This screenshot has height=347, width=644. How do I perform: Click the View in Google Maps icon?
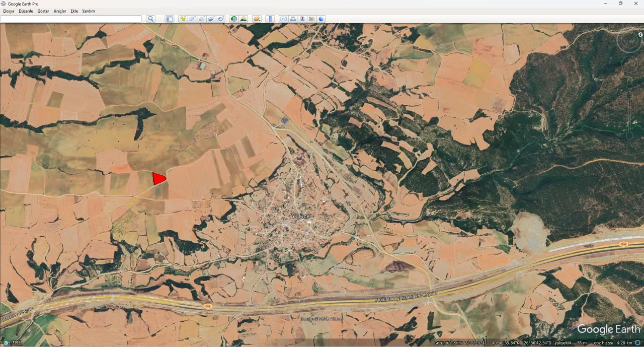312,19
